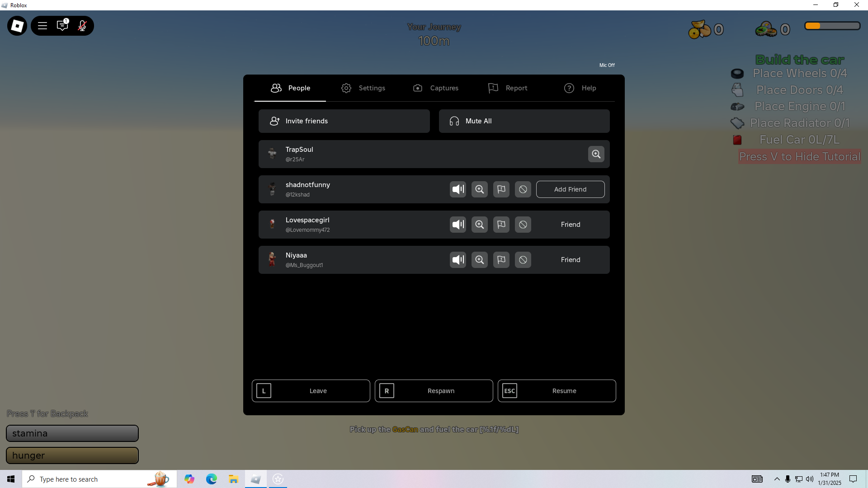
Task: Click the Place Radiator 0/1 objective
Action: (799, 123)
